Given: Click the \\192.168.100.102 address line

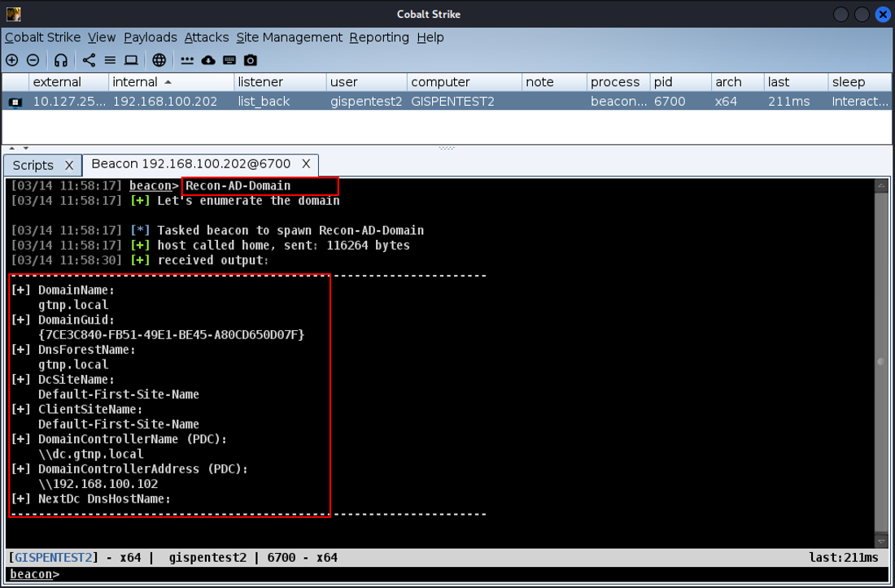Looking at the screenshot, I should tap(98, 484).
